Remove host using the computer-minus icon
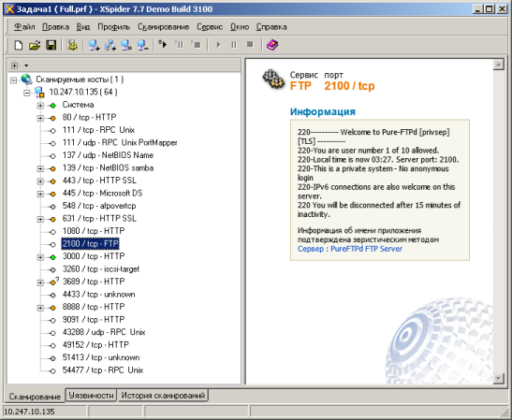Screen dimensions: 512x420 (142, 45)
